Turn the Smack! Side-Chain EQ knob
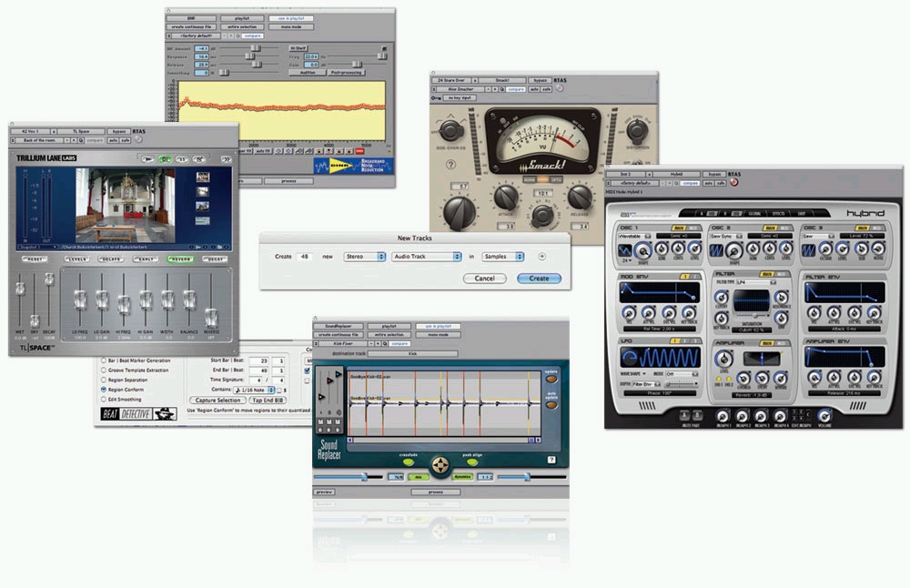This screenshot has width=910, height=588. click(450, 130)
